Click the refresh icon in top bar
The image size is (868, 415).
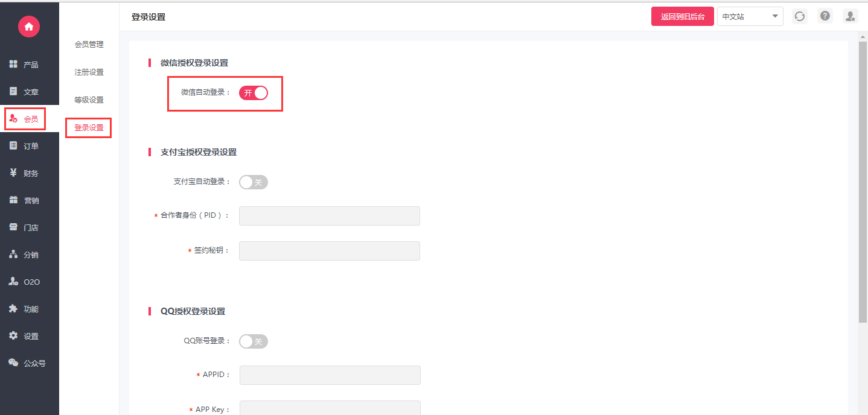tap(800, 17)
